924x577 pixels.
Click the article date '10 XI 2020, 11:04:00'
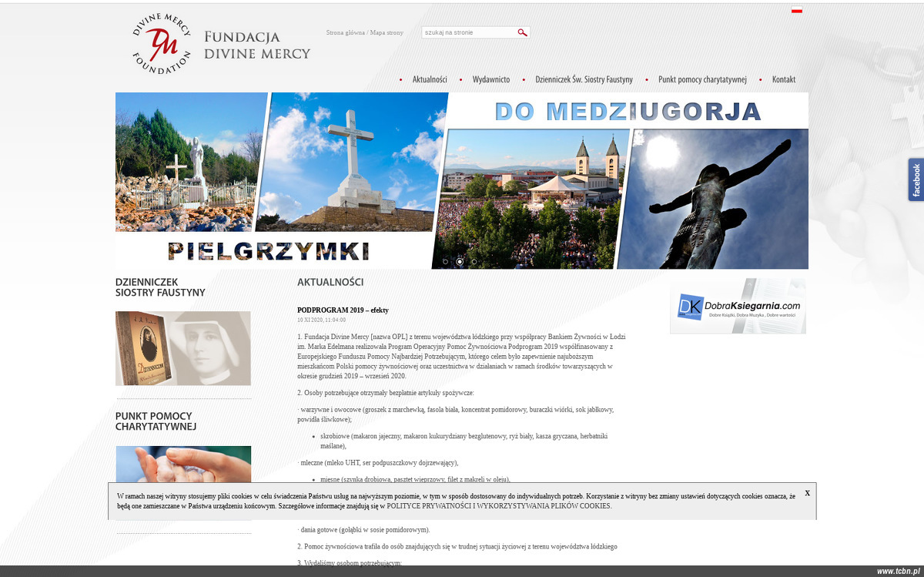tap(321, 320)
